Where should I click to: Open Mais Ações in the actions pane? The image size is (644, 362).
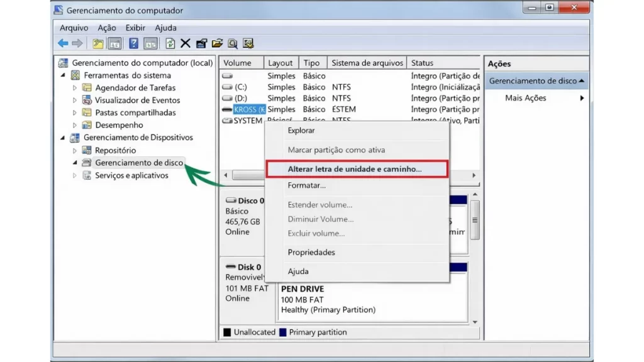click(x=526, y=98)
